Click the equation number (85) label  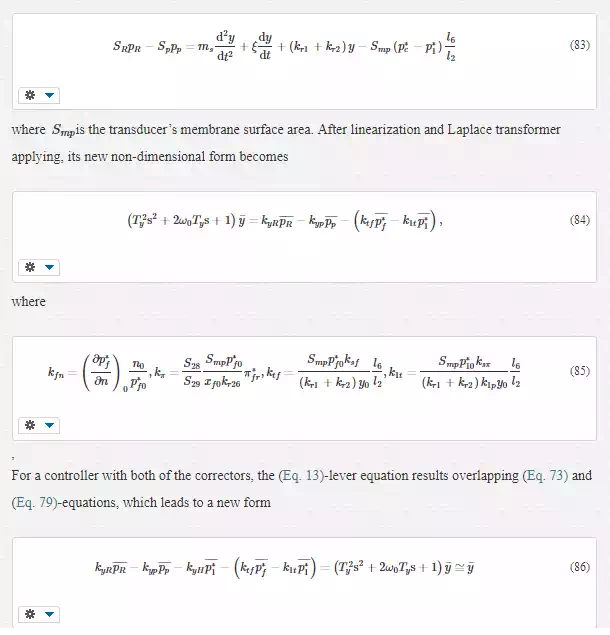click(580, 371)
